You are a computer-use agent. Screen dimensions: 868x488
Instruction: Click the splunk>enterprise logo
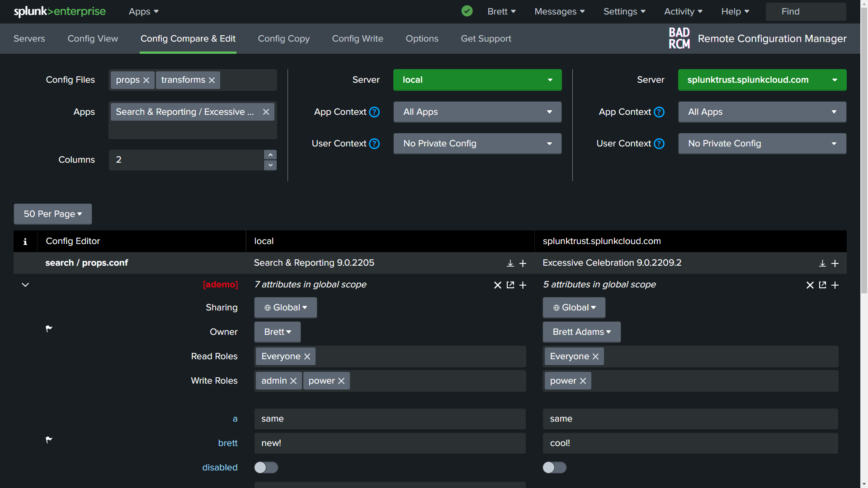[x=60, y=11]
